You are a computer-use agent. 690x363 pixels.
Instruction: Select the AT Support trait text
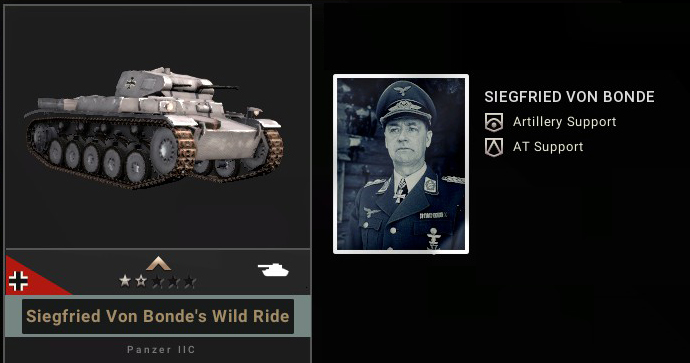coord(548,147)
